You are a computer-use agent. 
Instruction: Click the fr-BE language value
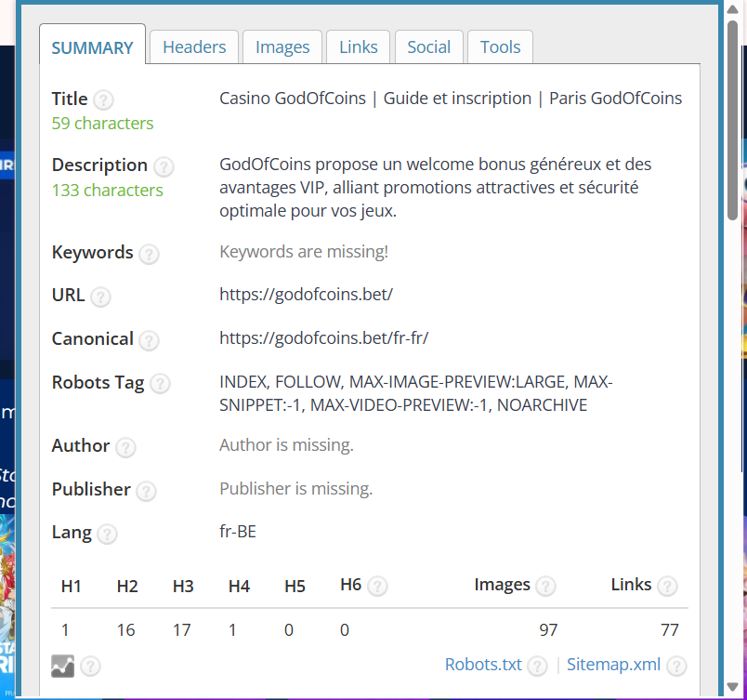point(238,532)
